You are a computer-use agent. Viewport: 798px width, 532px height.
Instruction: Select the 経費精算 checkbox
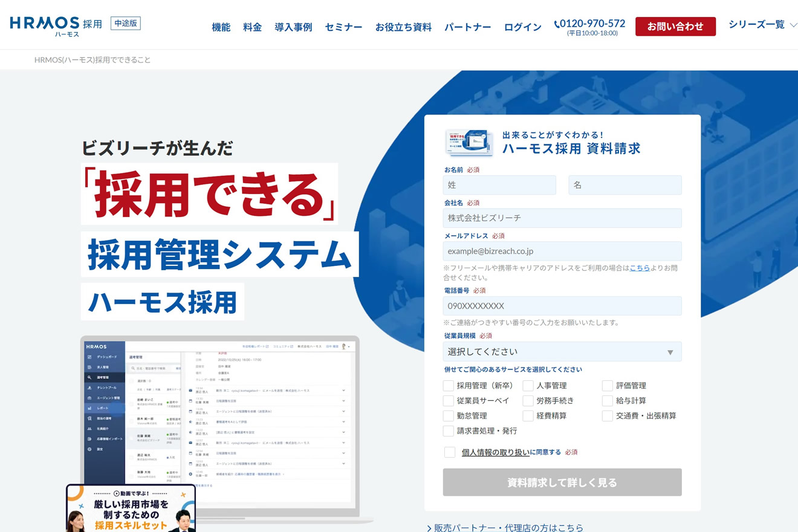[528, 416]
